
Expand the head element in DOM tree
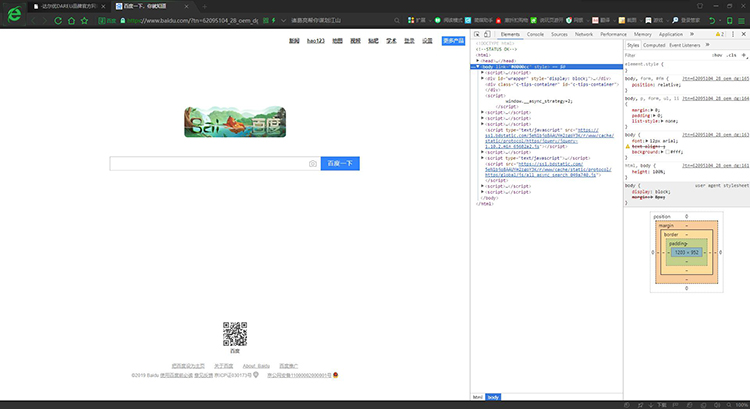pyautogui.click(x=478, y=61)
